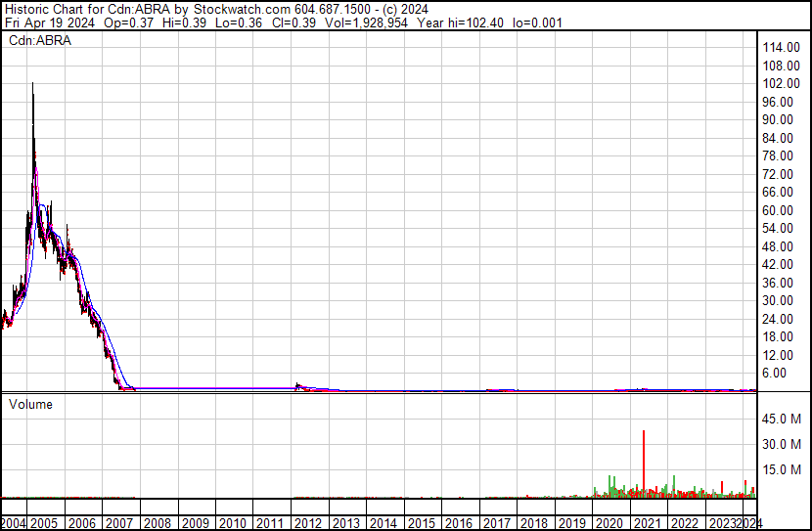
Task: Click the 45.0 M volume axis label
Action: coord(782,419)
